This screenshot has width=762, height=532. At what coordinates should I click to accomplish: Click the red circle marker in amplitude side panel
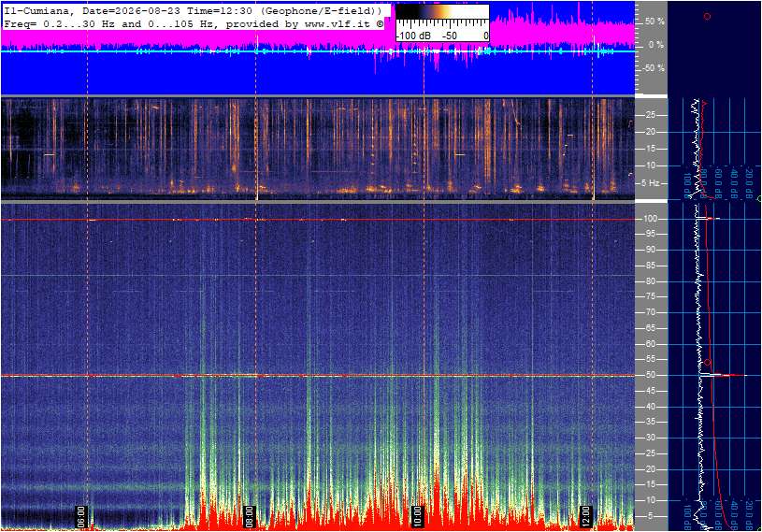(707, 17)
